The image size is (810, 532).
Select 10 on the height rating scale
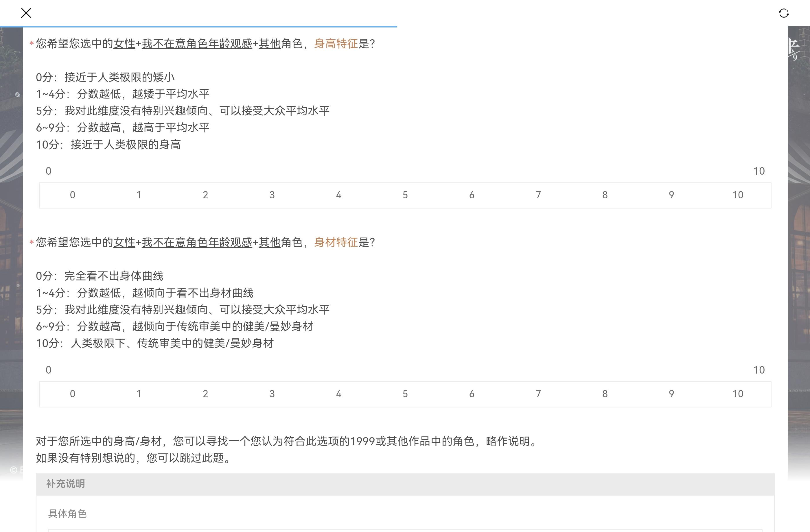737,195
